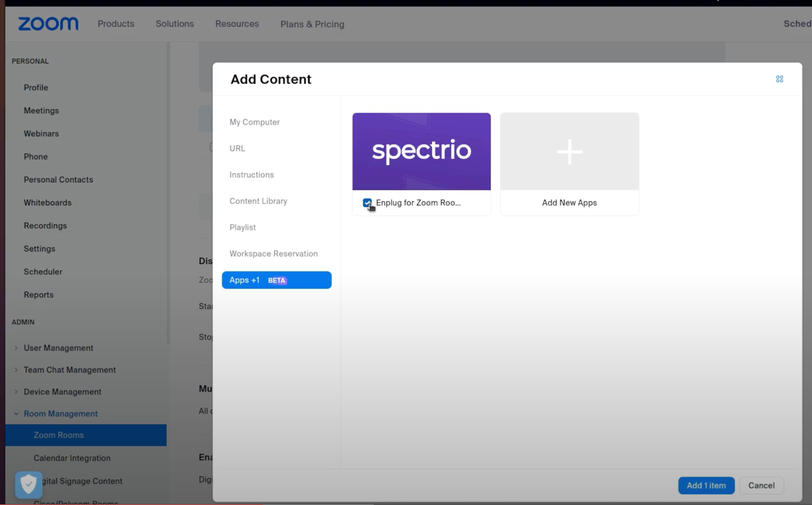Click Enplug for Zoom Roo... label

point(418,203)
